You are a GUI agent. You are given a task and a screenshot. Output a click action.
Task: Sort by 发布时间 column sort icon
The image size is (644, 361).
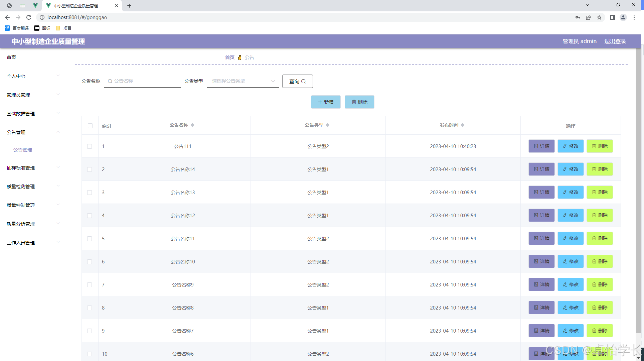[x=463, y=125]
